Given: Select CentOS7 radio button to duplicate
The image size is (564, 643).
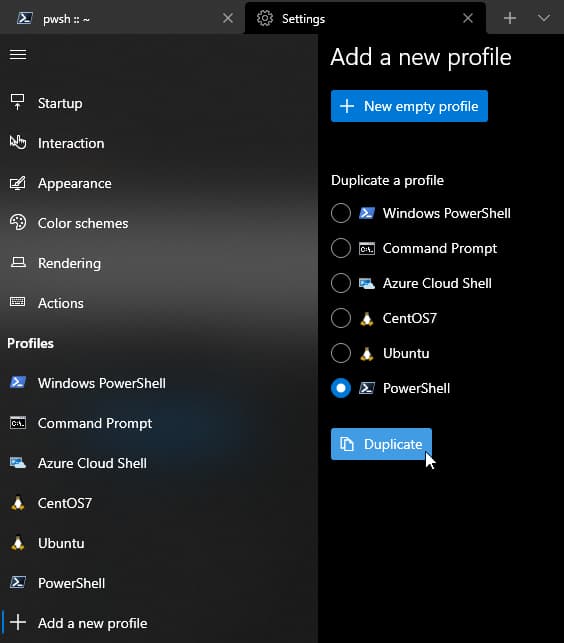Looking at the screenshot, I should (340, 318).
